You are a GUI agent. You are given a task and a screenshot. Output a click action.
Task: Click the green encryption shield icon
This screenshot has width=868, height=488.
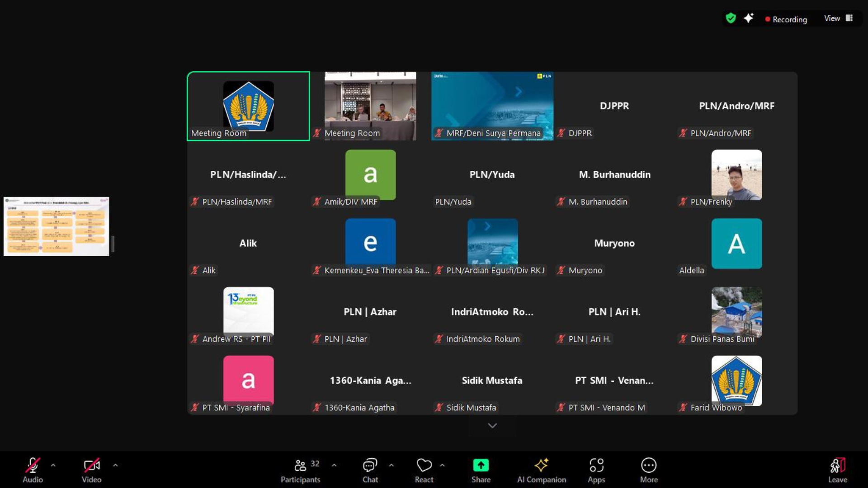pos(731,18)
